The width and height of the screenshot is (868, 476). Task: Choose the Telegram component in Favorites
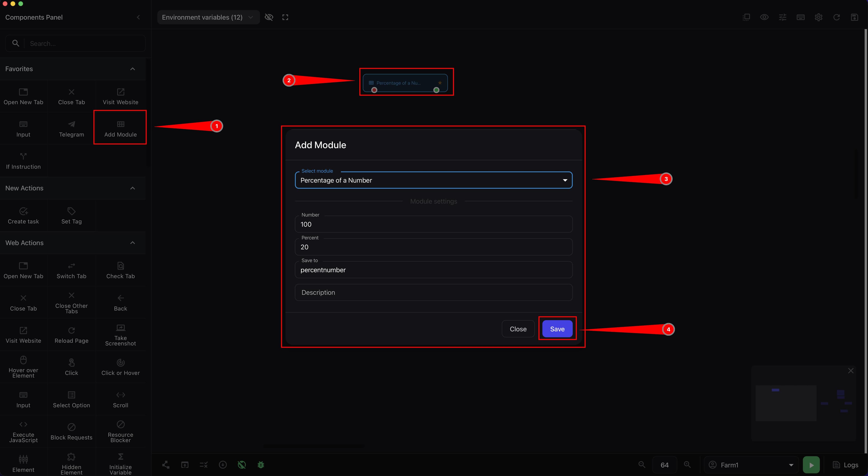click(x=71, y=128)
